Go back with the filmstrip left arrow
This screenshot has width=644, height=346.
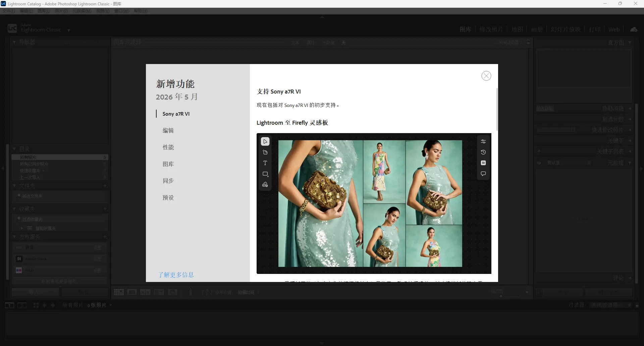45,305
